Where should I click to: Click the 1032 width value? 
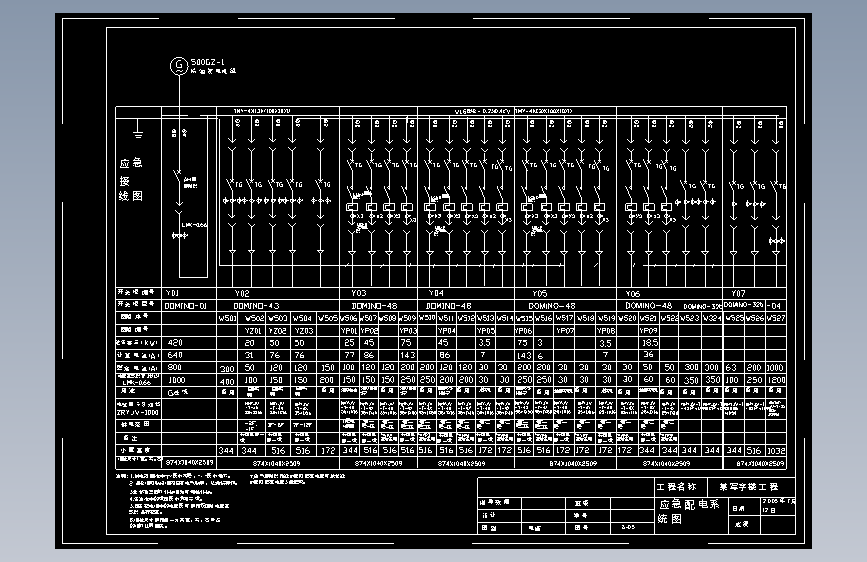776,451
